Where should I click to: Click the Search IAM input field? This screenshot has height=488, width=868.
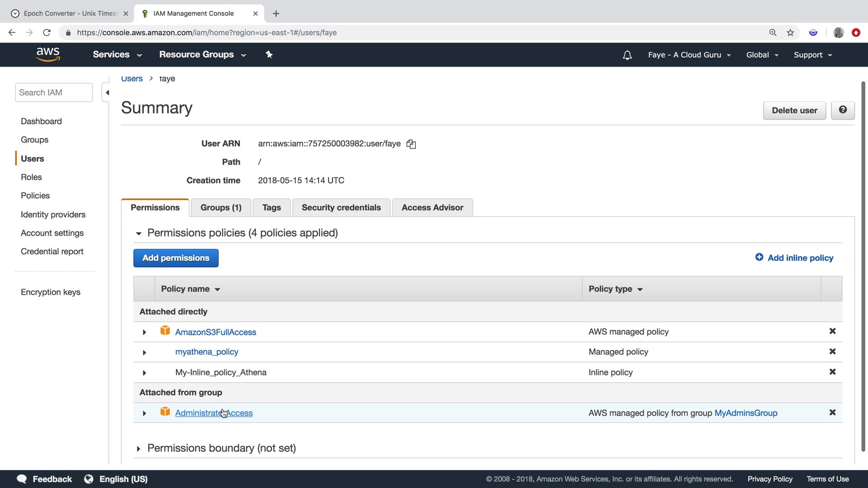point(53,93)
